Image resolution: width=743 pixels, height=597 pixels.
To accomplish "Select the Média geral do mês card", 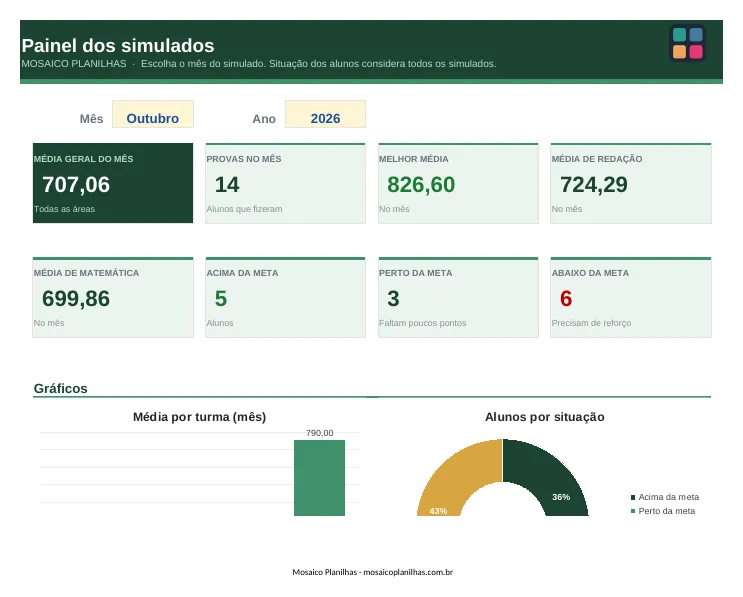I will (113, 183).
